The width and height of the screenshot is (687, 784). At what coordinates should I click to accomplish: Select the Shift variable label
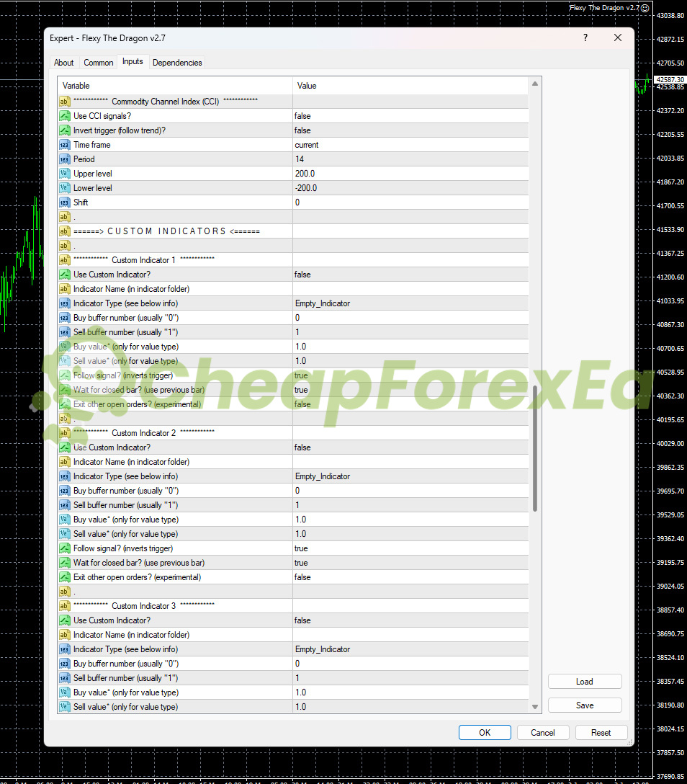81,202
